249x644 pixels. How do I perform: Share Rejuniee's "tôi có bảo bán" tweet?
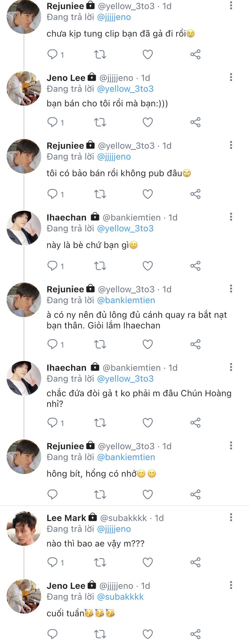point(195,194)
